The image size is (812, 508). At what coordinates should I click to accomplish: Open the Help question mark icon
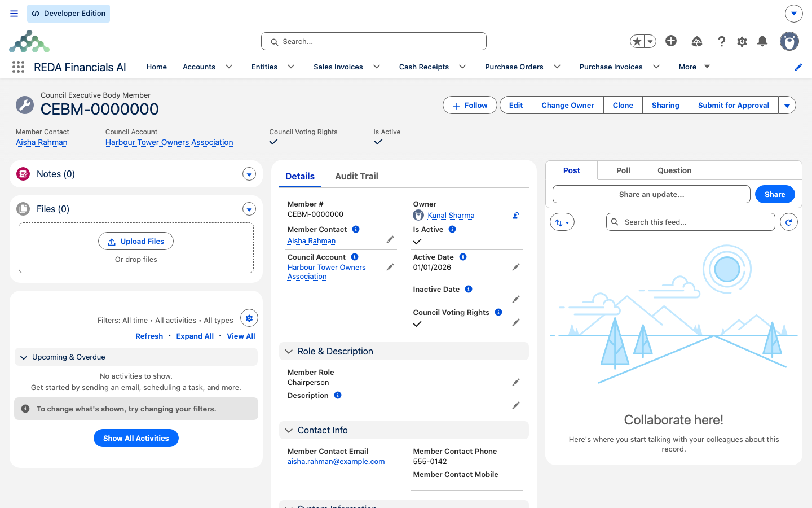tap(721, 41)
